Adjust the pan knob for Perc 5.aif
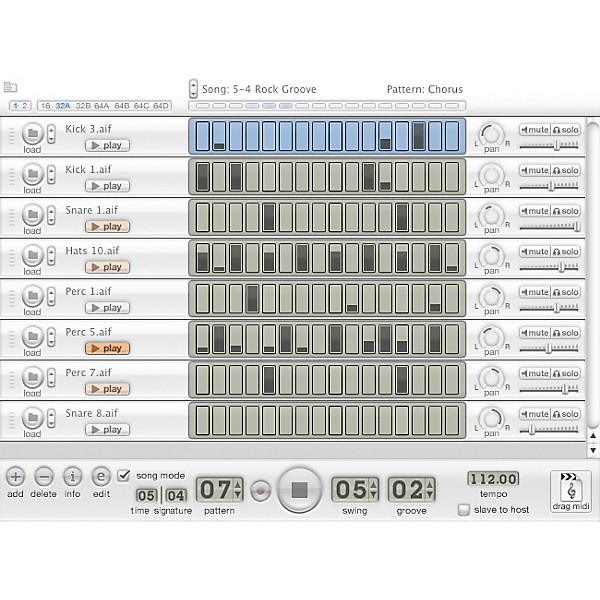 [492, 337]
